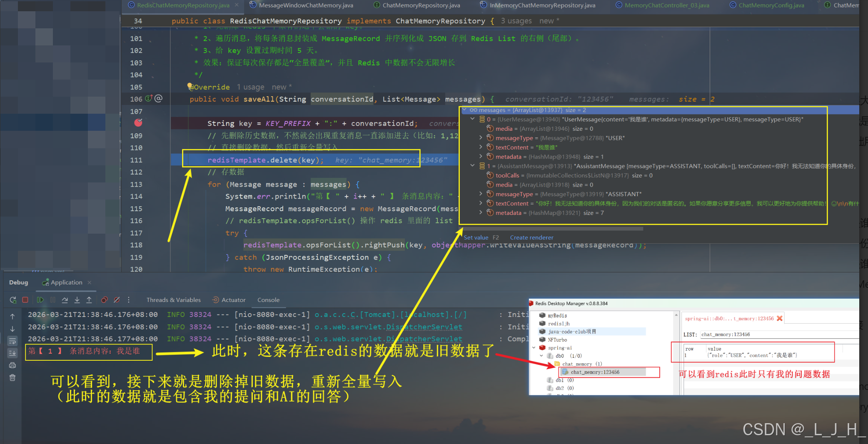Viewport: 868px width, 444px height.
Task: Click the Pause Program icon
Action: [x=52, y=300]
